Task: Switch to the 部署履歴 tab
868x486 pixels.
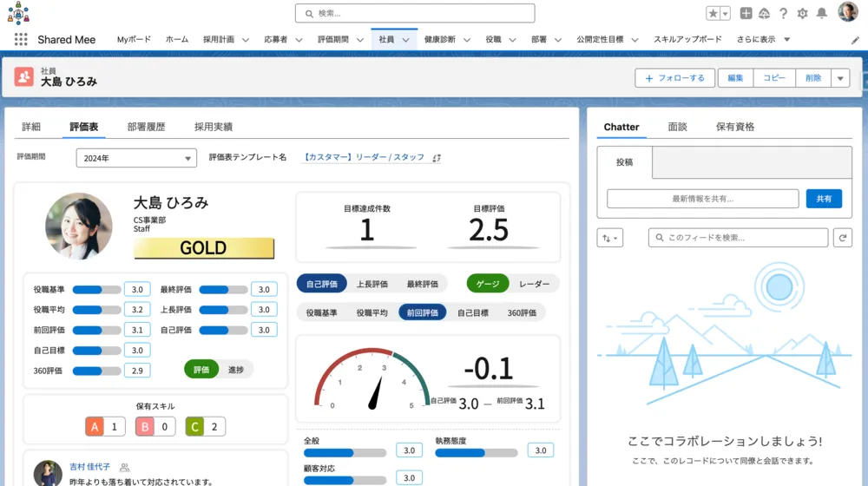Action: pos(146,127)
